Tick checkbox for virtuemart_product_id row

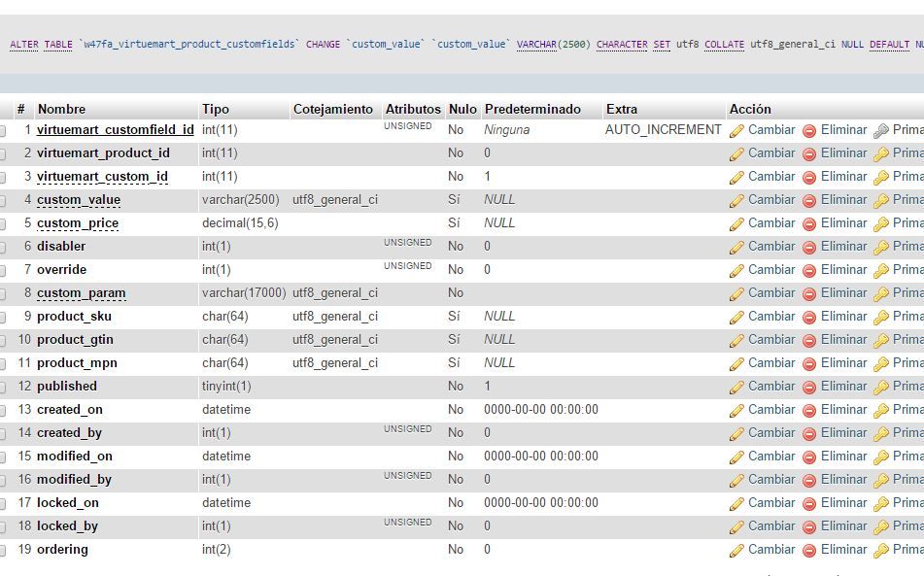point(2,153)
